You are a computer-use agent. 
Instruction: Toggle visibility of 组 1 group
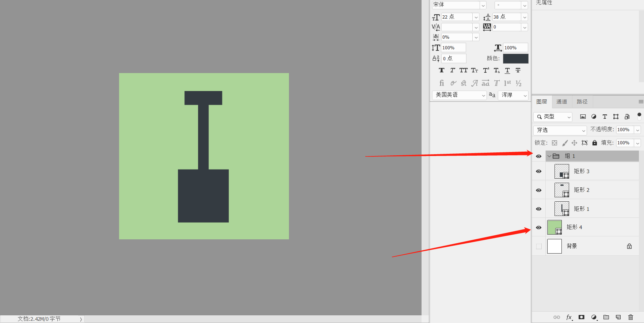click(x=539, y=156)
